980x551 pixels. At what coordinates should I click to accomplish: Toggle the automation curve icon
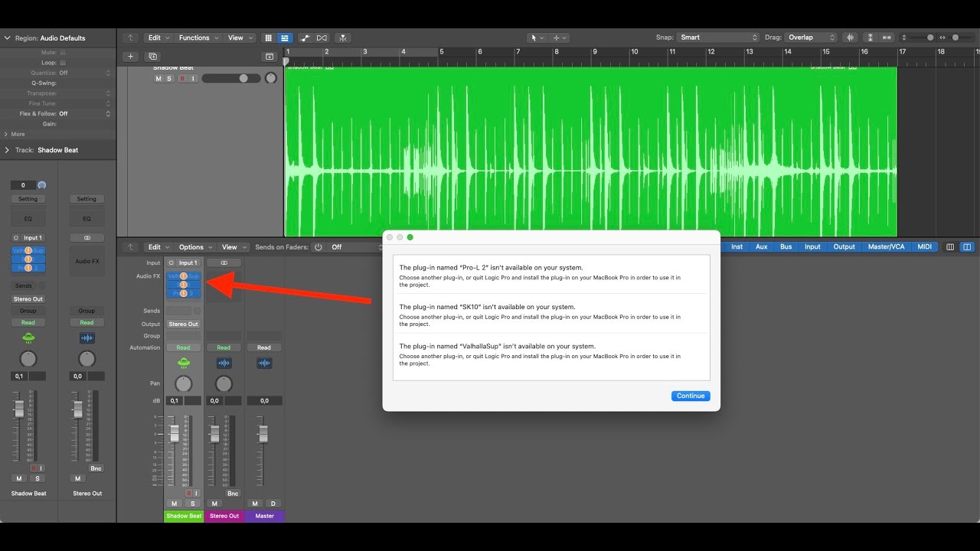click(x=305, y=37)
